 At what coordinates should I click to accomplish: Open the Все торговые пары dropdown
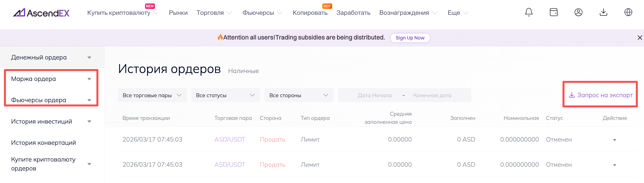pyautogui.click(x=152, y=95)
